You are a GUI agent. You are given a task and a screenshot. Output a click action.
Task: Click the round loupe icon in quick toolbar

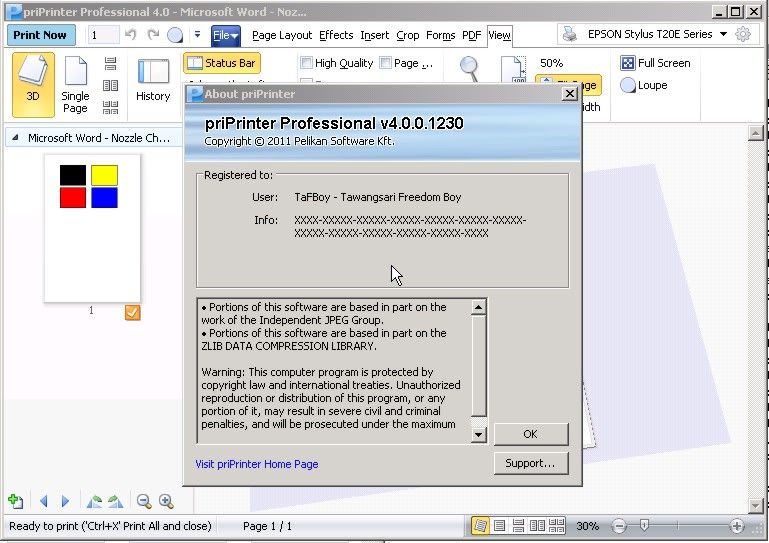175,35
